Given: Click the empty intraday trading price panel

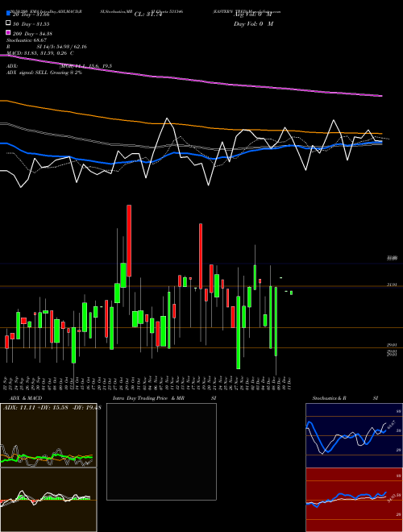Looking at the screenshot, I should 161,451.
